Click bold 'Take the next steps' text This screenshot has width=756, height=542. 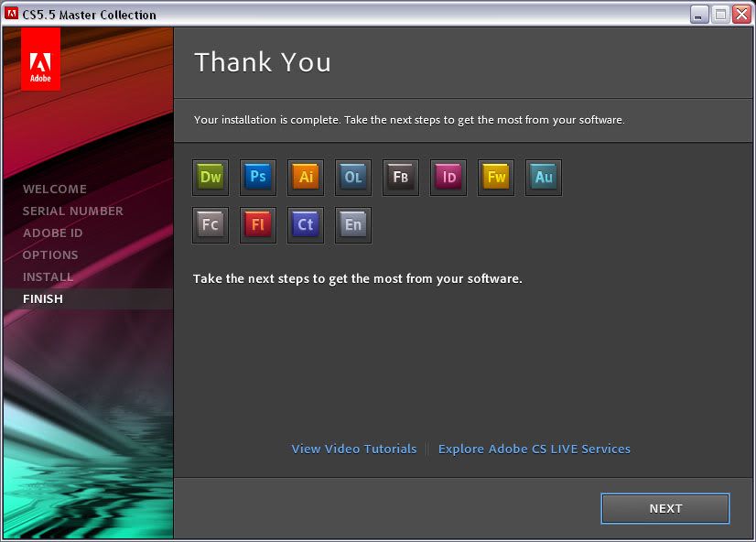tap(357, 278)
